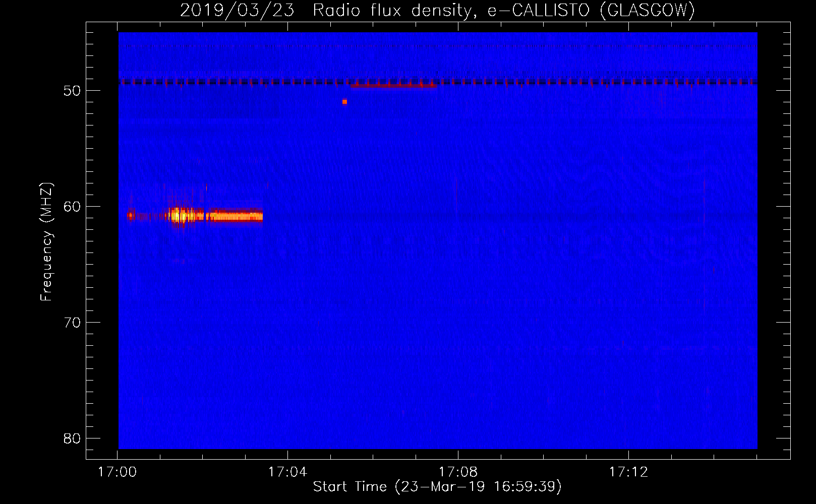Select the 60 frequency tick label
Image resolution: width=816 pixels, height=504 pixels.
point(72,207)
